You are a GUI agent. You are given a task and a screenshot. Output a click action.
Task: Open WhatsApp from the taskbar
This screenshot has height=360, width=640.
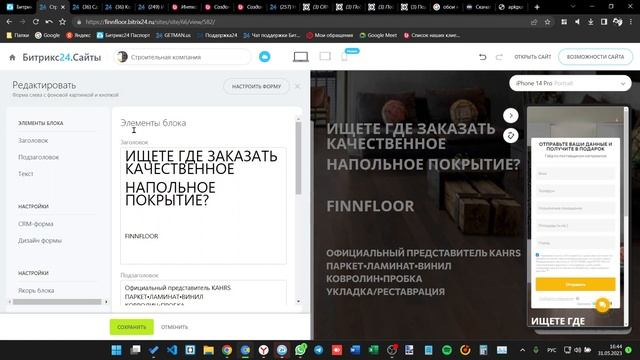point(300,350)
